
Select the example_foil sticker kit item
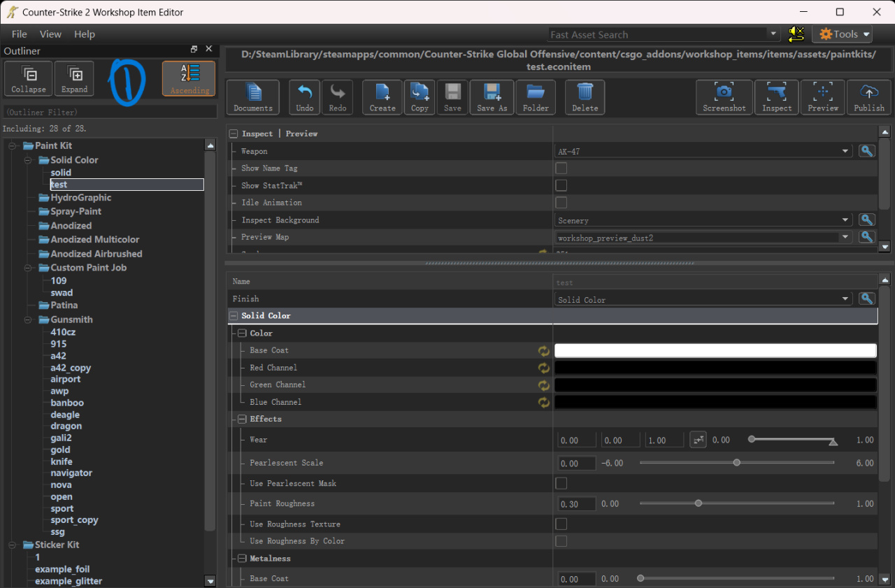(62, 569)
